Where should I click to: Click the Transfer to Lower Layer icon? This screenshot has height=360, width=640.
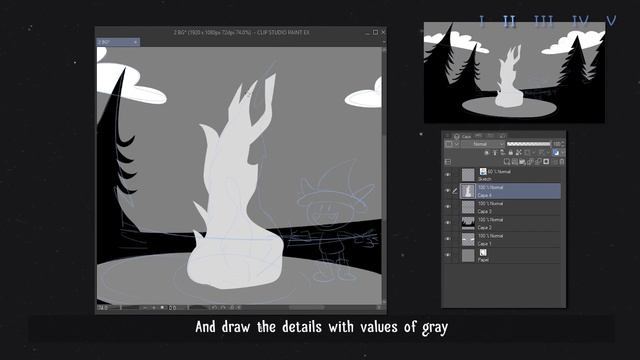pos(530,162)
